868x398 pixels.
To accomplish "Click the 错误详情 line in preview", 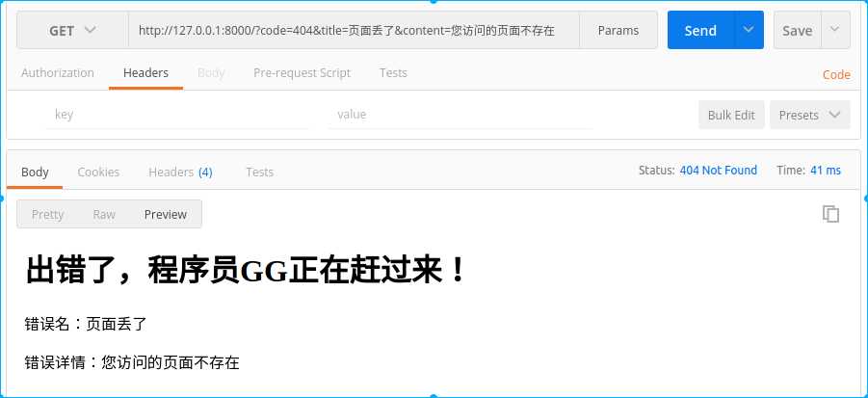I will 132,362.
